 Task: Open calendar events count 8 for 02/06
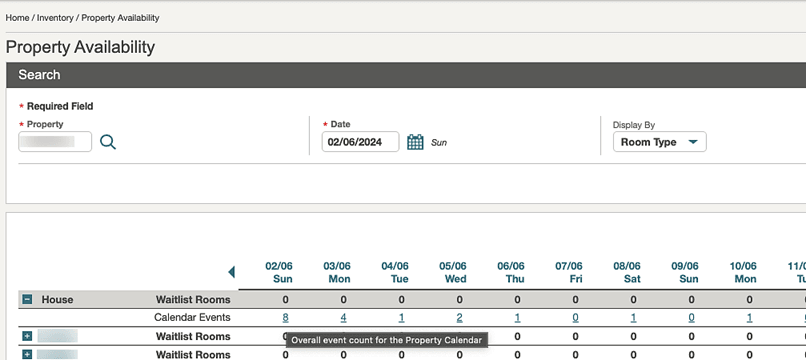(x=285, y=318)
